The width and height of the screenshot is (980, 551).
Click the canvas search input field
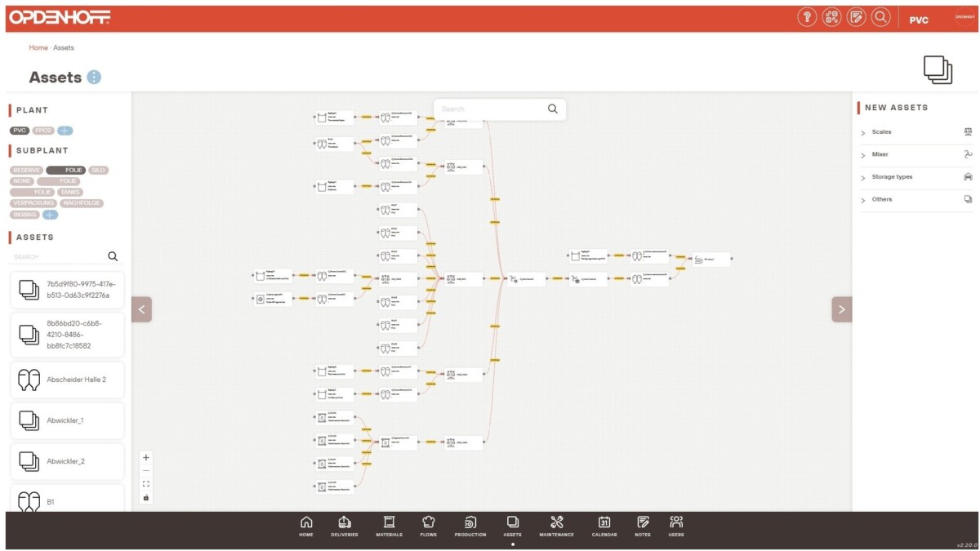coord(490,109)
